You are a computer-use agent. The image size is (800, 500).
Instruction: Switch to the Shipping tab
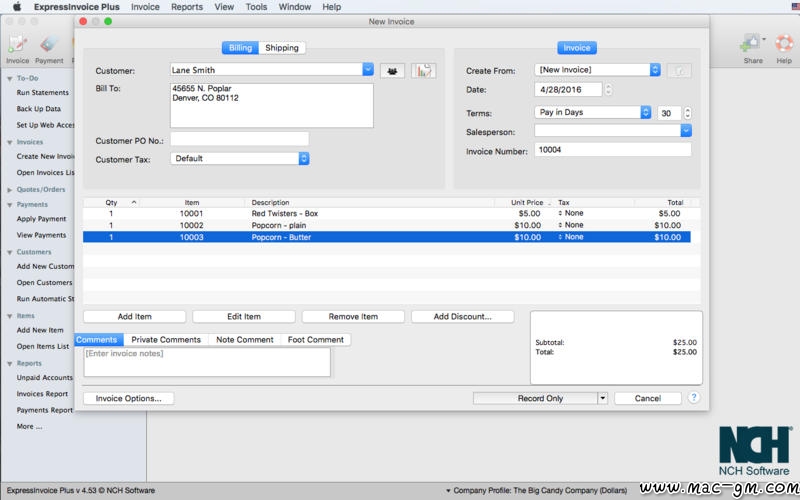click(282, 47)
